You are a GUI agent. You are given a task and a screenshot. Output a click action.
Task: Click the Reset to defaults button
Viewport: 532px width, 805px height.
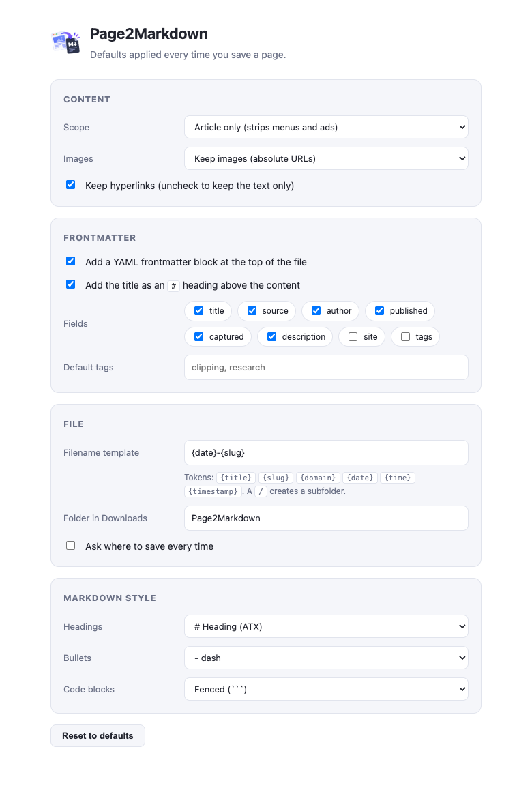(x=98, y=736)
